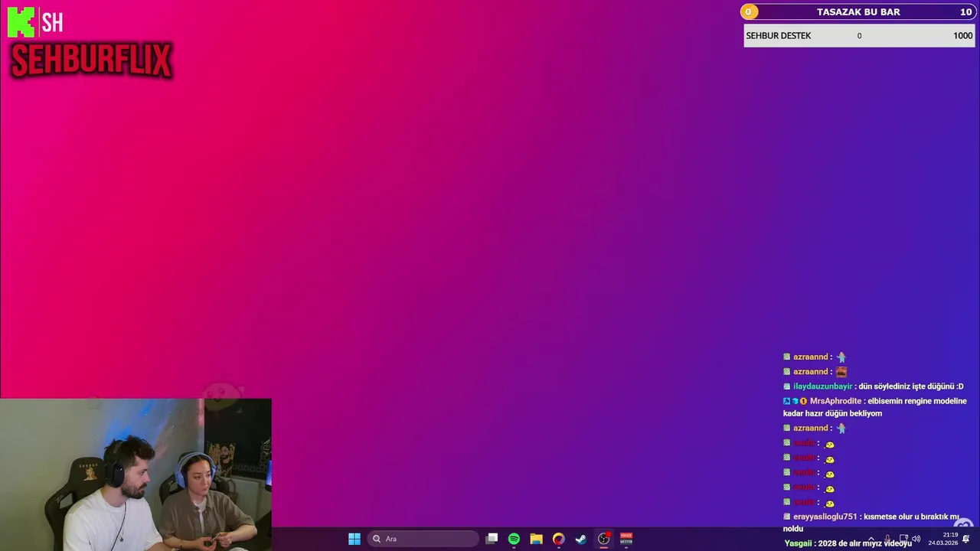Click the webcam feed thumbnail
The width and height of the screenshot is (980, 551).
136,474
